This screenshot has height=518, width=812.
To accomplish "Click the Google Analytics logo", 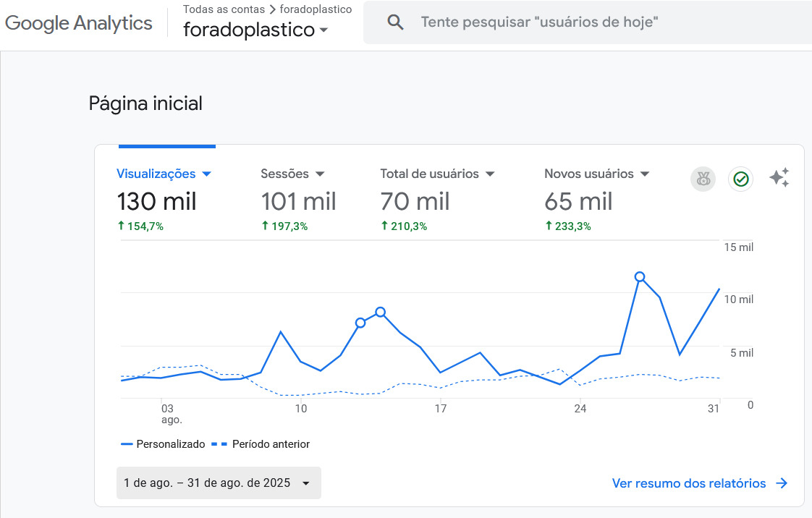I will 78,23.
